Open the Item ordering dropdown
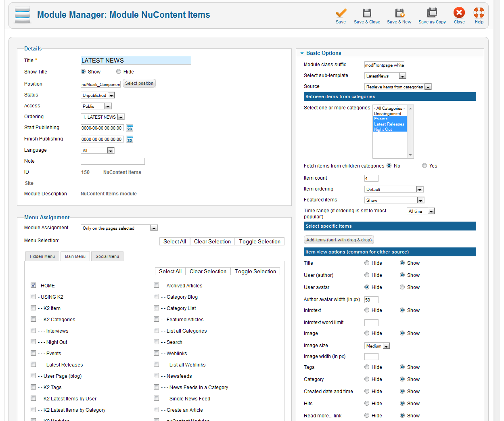This screenshot has height=421, width=504. coord(394,189)
